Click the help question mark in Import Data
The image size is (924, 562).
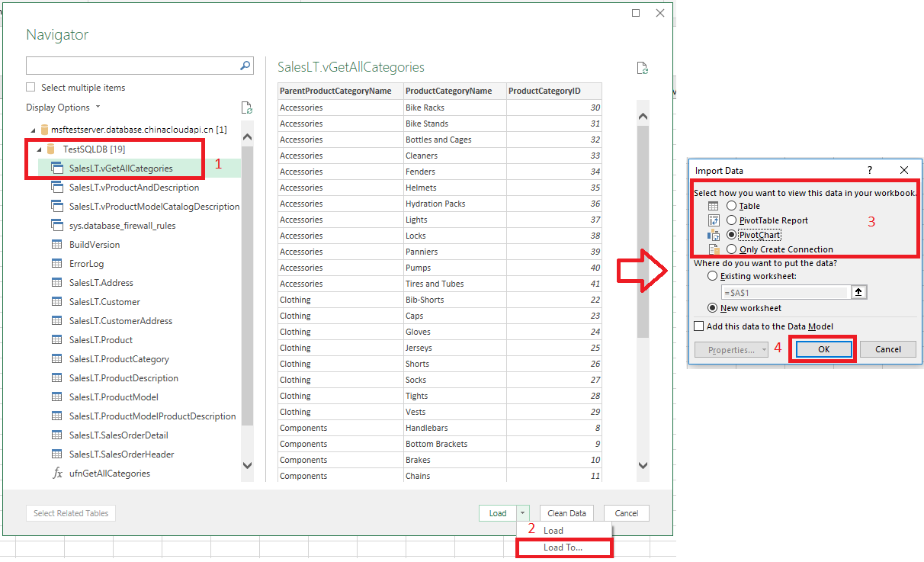[870, 170]
